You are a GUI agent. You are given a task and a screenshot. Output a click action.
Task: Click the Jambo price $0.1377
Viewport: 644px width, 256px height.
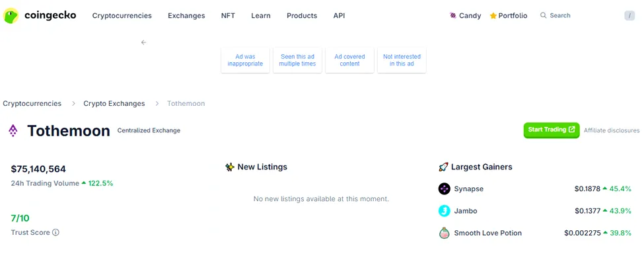(587, 211)
